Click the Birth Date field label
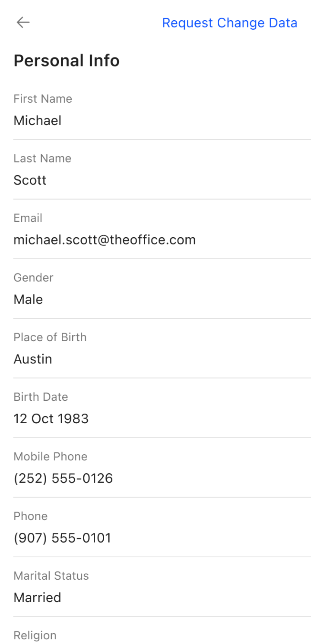The width and height of the screenshot is (311, 644). click(x=41, y=397)
